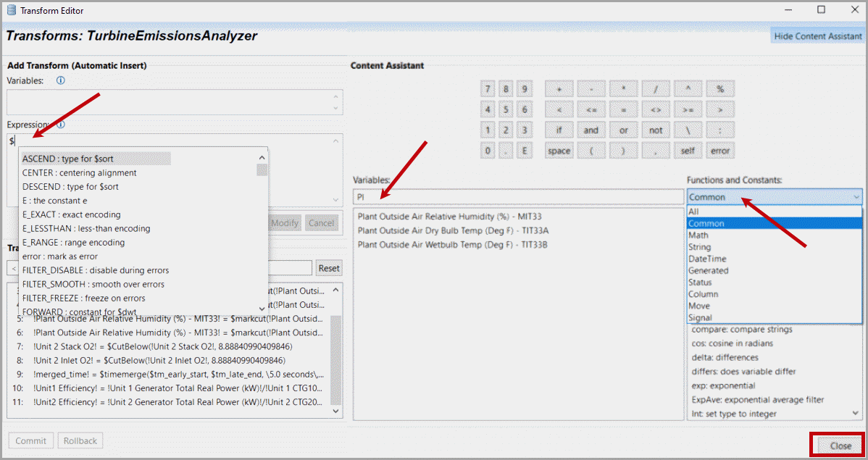Insert the 'self' keyword from keypad
The image size is (868, 460).
688,151
